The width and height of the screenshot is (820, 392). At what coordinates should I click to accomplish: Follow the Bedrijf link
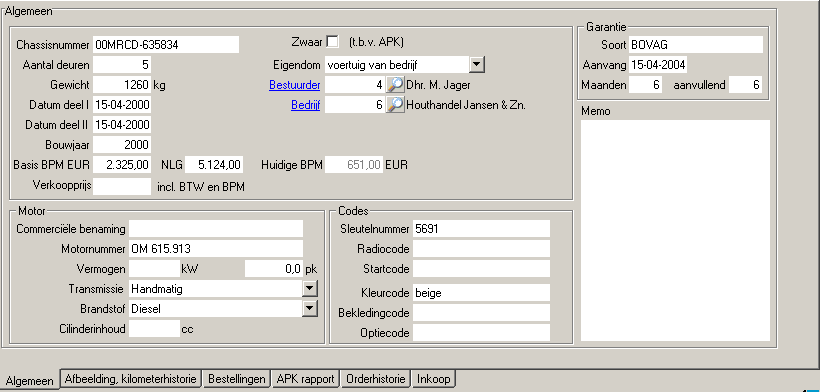point(305,105)
